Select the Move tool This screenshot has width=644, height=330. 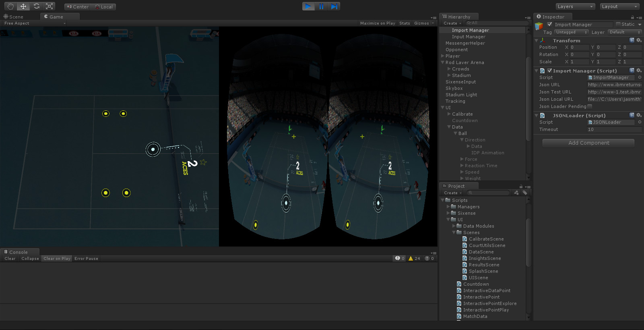point(23,6)
